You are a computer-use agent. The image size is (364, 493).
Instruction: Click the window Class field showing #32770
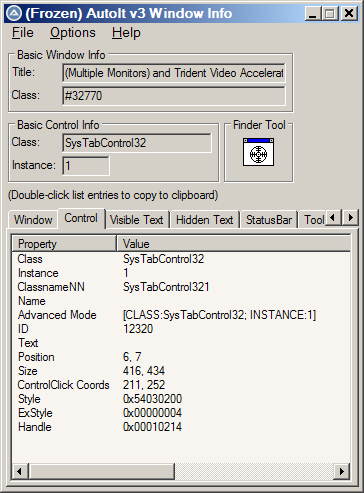pyautogui.click(x=174, y=96)
